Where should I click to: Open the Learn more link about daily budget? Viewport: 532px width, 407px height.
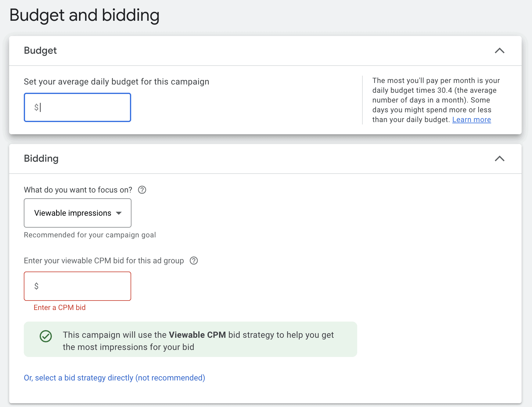[471, 120]
